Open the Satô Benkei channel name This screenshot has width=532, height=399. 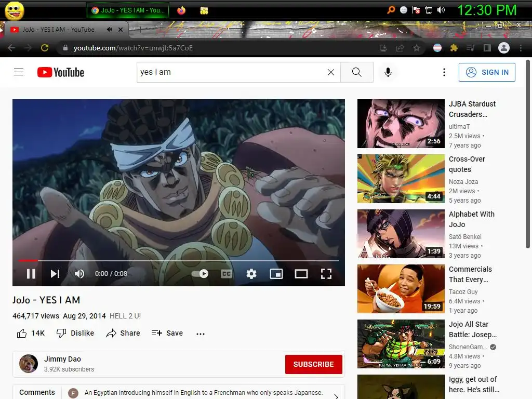[465, 236]
